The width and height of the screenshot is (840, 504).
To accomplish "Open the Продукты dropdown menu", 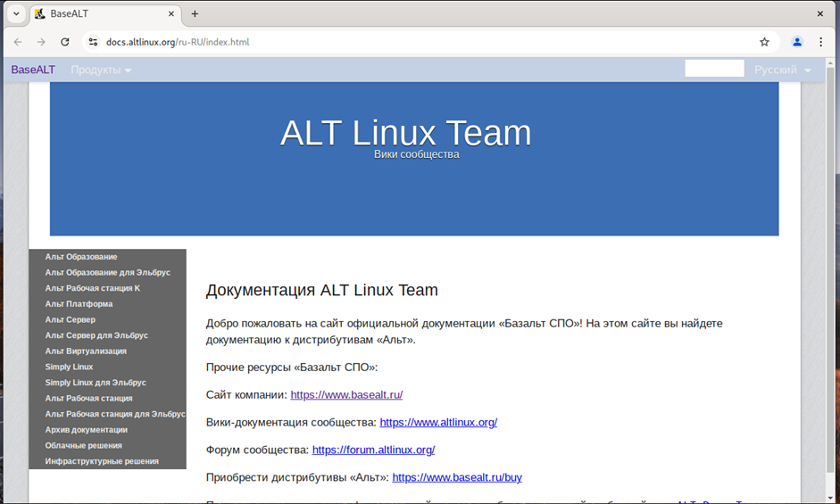I will (x=101, y=70).
